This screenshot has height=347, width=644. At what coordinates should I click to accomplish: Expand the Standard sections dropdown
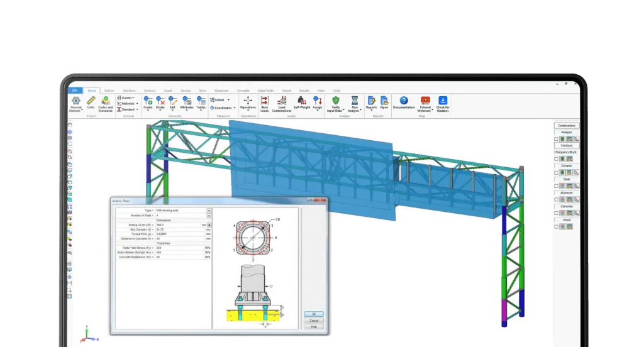(127, 109)
